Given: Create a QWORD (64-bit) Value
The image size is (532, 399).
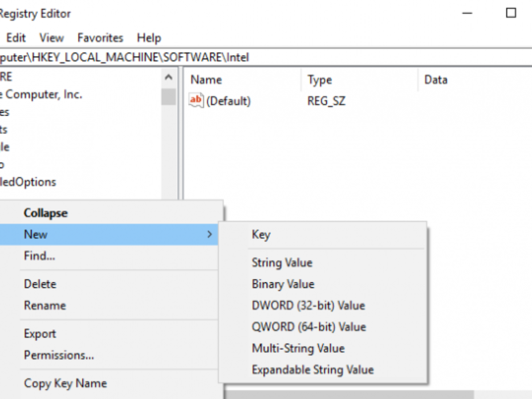Looking at the screenshot, I should 309,327.
